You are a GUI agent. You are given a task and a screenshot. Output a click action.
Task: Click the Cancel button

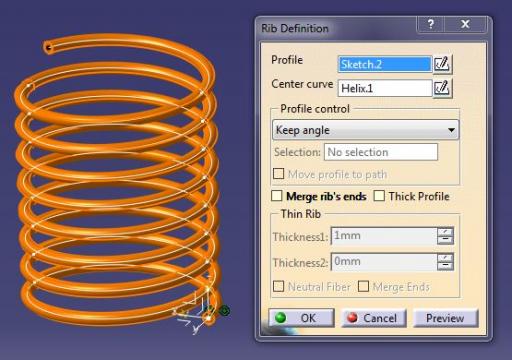coord(374,318)
